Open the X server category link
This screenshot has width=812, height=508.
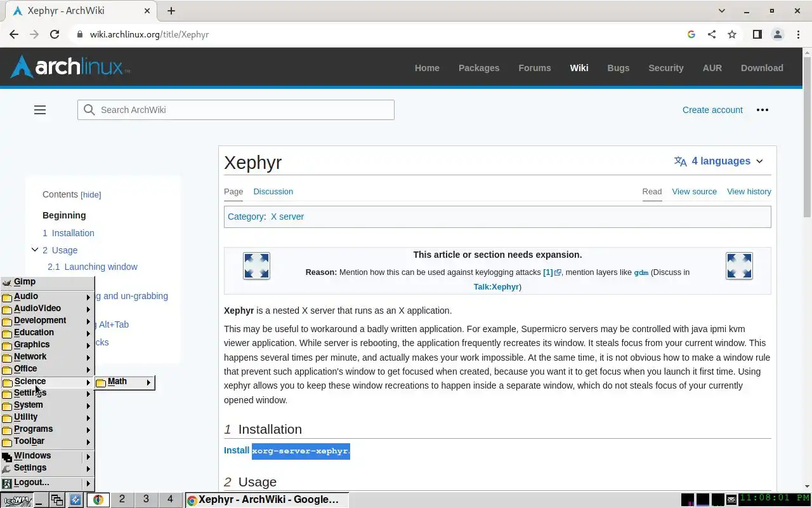pyautogui.click(x=287, y=217)
